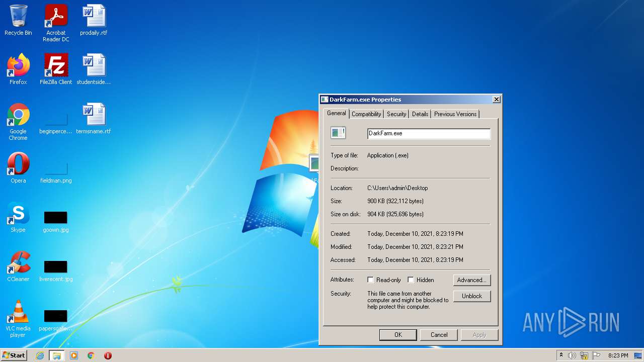The height and width of the screenshot is (362, 644).
Task: Switch to the Details tab
Action: pos(420,114)
